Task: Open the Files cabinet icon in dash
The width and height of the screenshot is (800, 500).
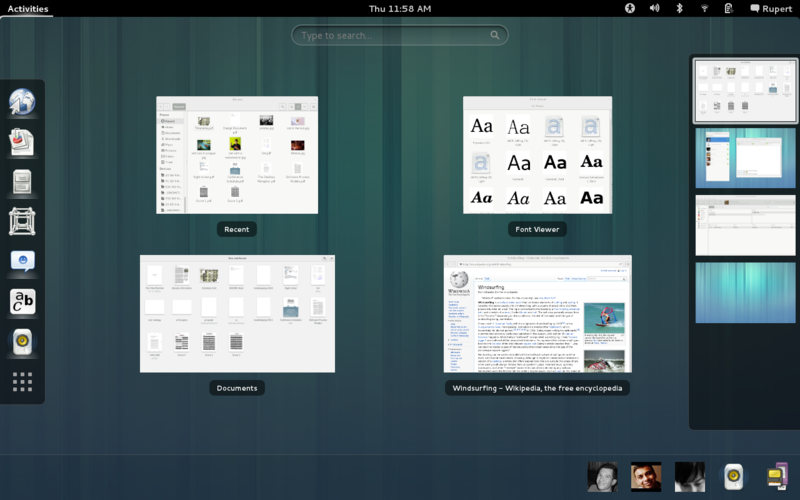Action: [22, 182]
